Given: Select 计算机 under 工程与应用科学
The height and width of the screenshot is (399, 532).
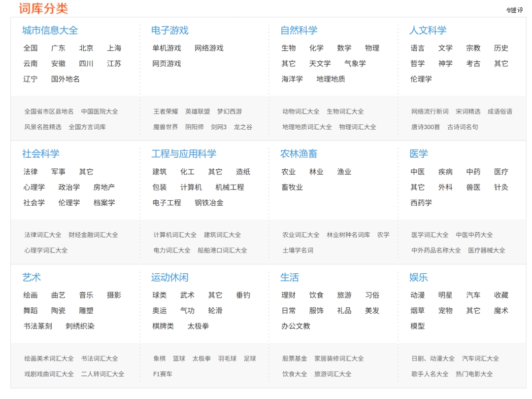Looking at the screenshot, I should pyautogui.click(x=191, y=187).
